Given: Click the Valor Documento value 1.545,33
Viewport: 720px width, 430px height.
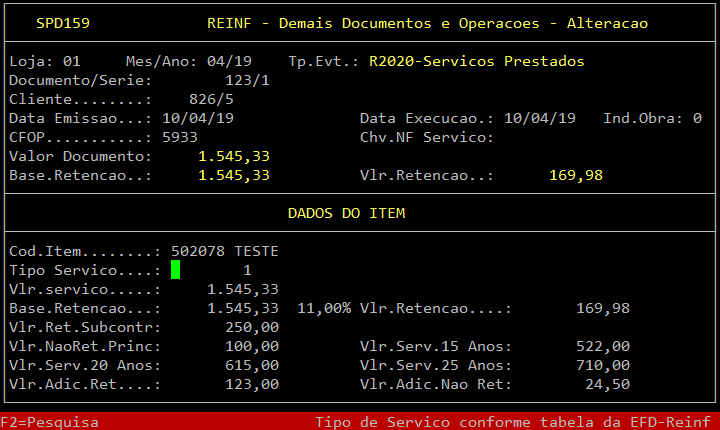Looking at the screenshot, I should [234, 156].
